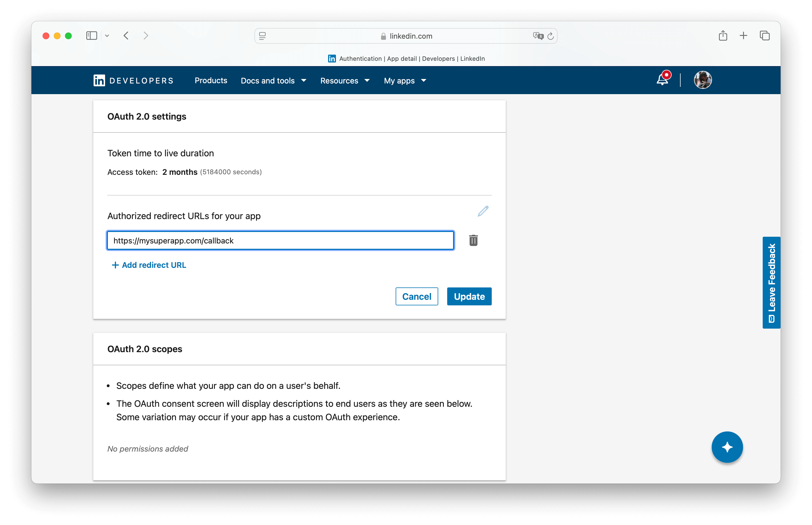Click Add redirect URL

coord(149,265)
